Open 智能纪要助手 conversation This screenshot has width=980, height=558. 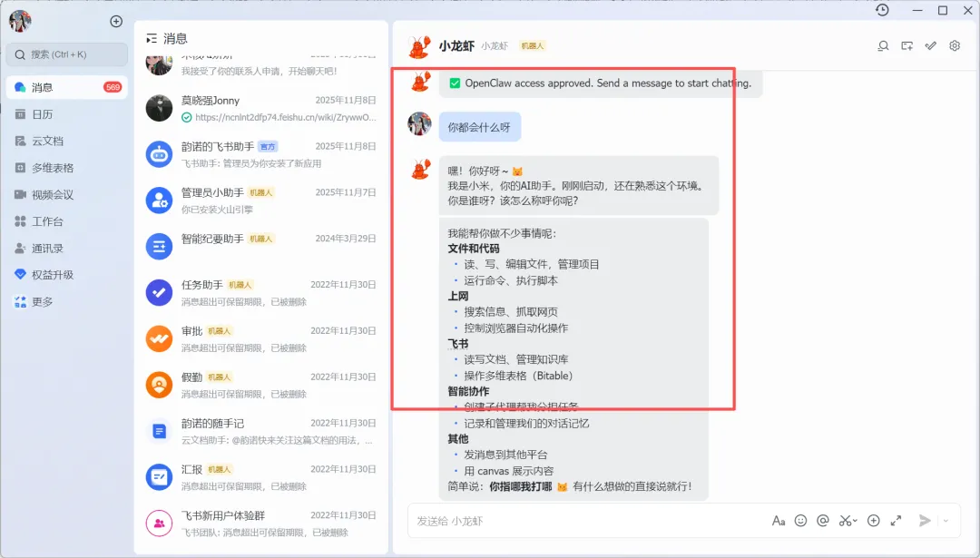pyautogui.click(x=261, y=247)
